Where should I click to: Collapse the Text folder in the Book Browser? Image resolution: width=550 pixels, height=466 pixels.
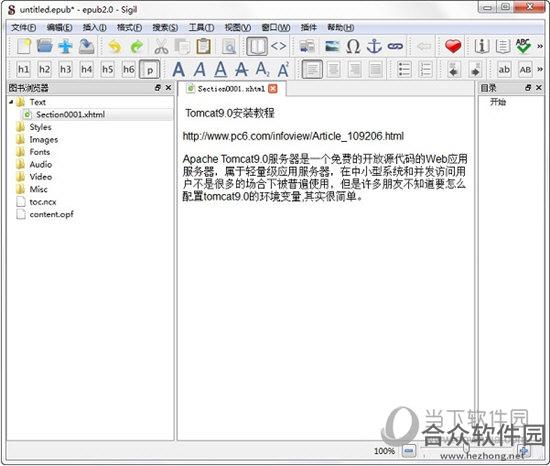pyautogui.click(x=11, y=102)
